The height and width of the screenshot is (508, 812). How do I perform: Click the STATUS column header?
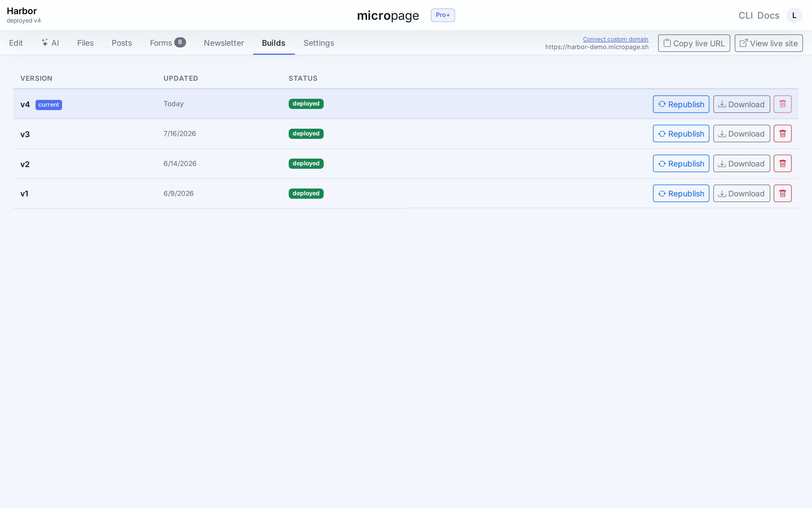pos(303,78)
